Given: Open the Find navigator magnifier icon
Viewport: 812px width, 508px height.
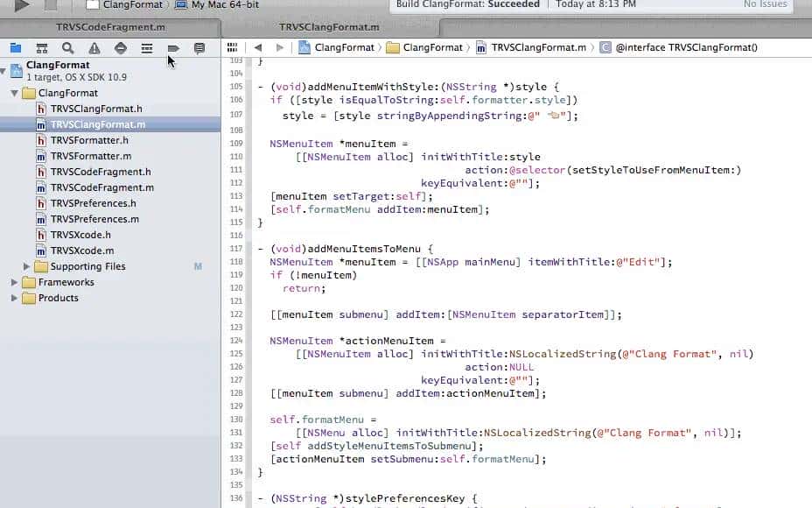Looking at the screenshot, I should pyautogui.click(x=67, y=48).
